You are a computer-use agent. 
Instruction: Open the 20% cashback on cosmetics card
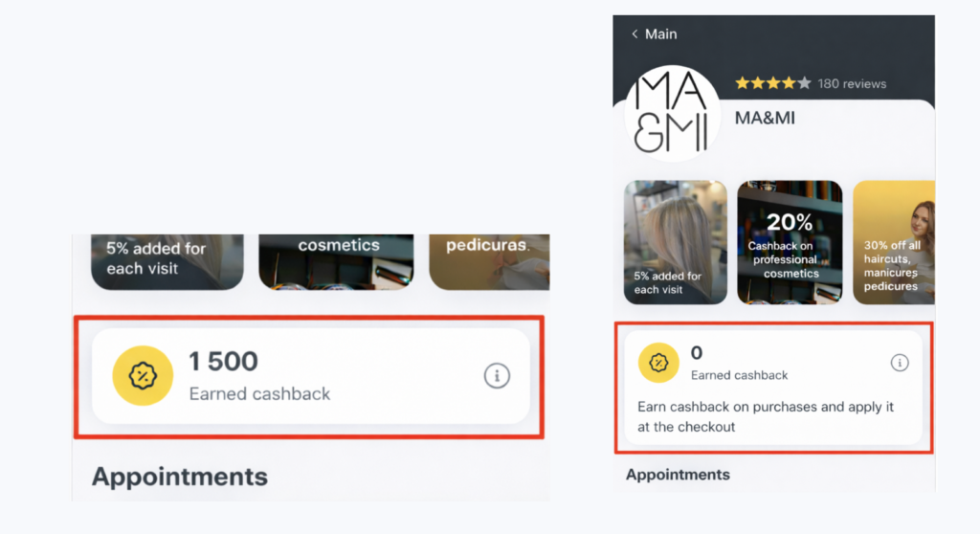(x=790, y=242)
